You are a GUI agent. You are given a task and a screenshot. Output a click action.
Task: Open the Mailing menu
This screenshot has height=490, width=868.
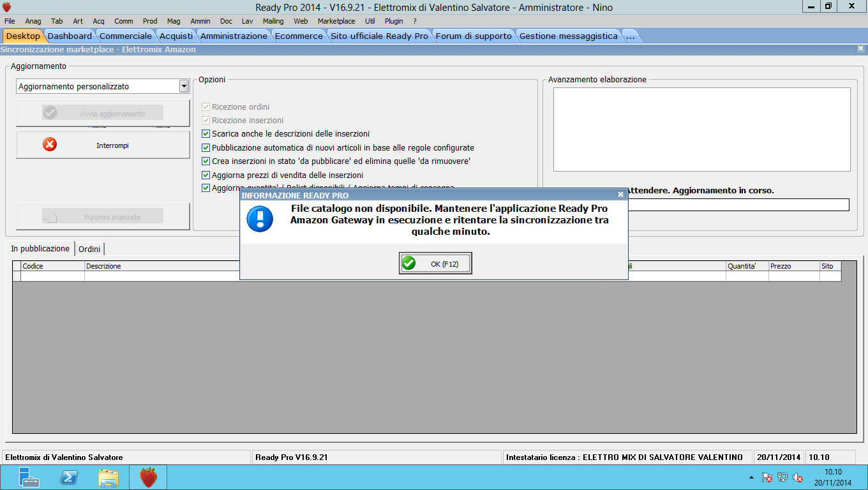coord(273,21)
